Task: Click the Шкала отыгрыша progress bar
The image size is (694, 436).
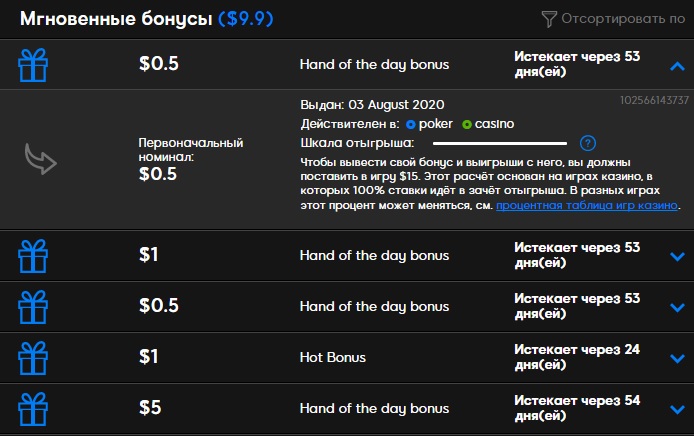Action: pos(499,143)
